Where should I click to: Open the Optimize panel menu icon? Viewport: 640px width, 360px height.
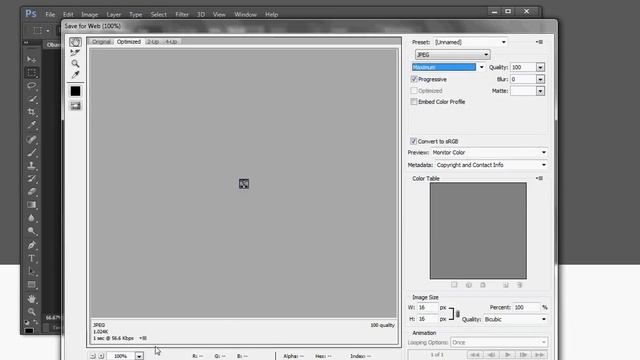pos(540,42)
